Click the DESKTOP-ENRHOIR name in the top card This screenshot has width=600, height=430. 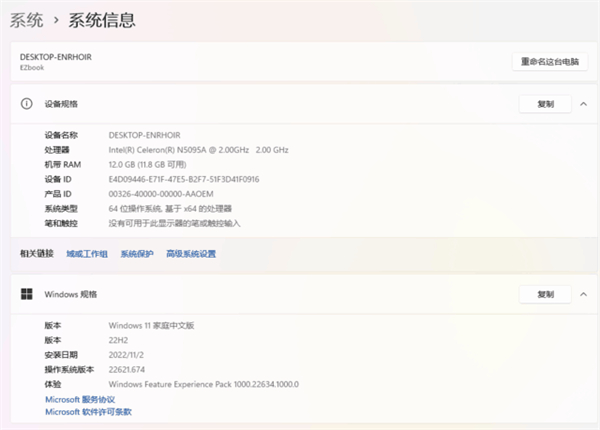tap(56, 57)
